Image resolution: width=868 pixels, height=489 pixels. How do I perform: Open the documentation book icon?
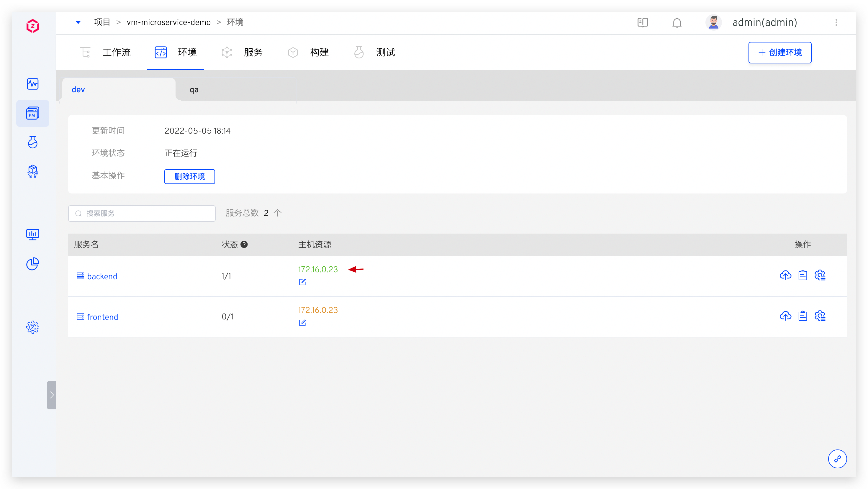643,23
